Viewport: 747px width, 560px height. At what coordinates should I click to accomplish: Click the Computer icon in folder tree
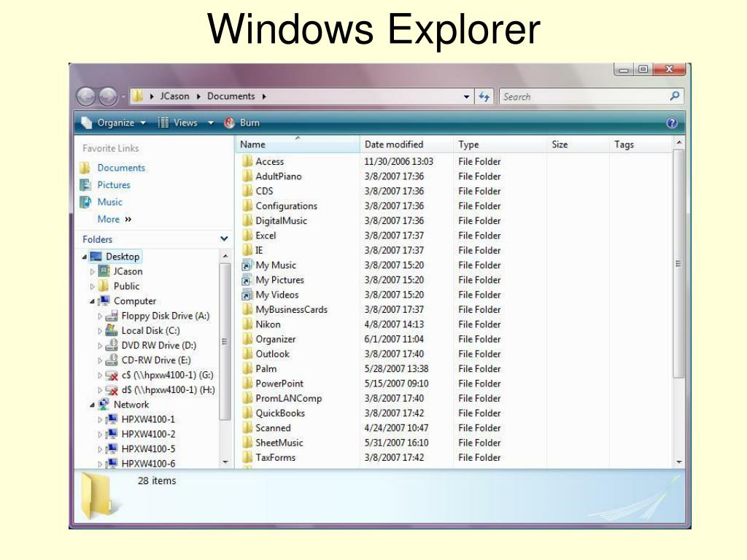coord(104,301)
